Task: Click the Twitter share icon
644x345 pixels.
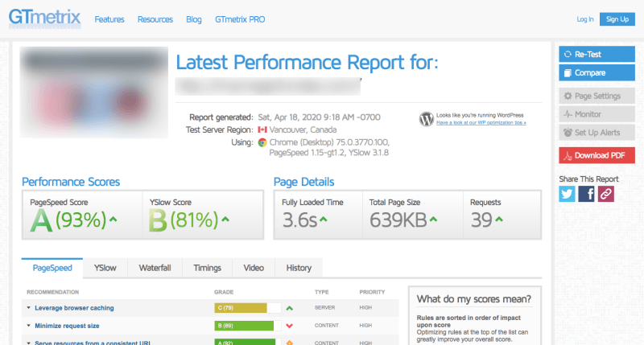Action: coord(567,194)
